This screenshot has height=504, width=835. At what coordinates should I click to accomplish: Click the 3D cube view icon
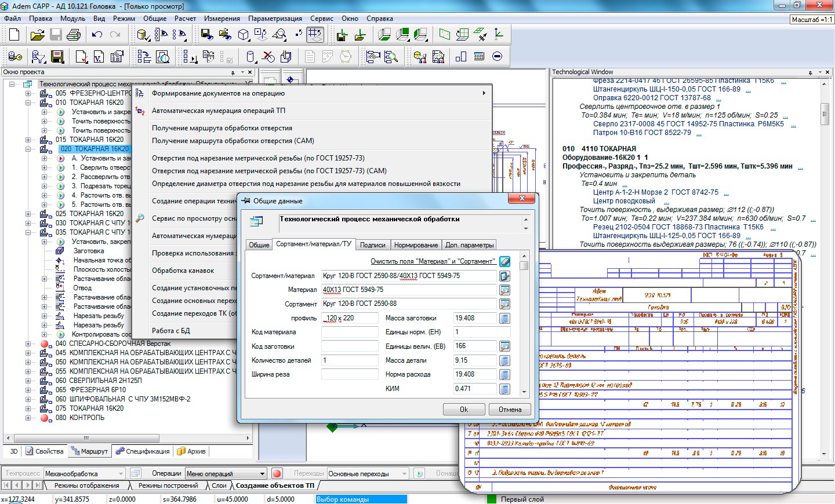(x=244, y=35)
